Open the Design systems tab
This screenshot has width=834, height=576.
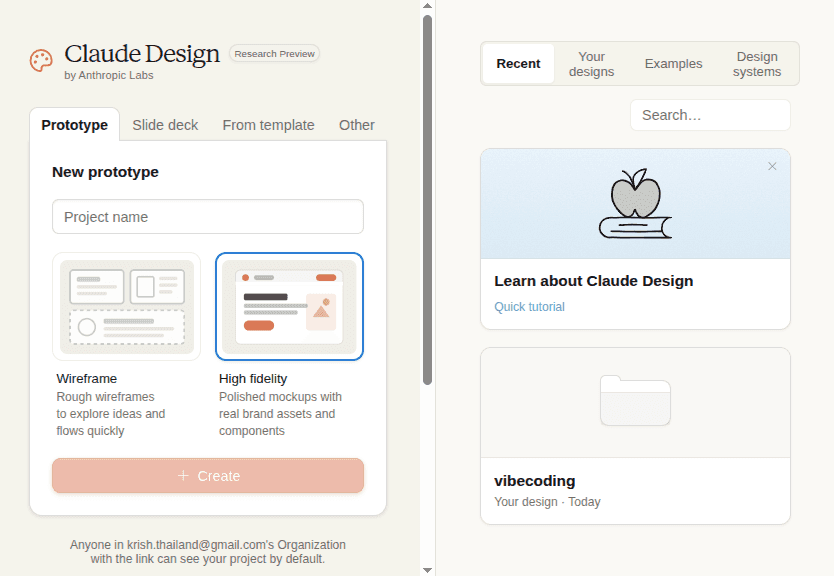(756, 64)
